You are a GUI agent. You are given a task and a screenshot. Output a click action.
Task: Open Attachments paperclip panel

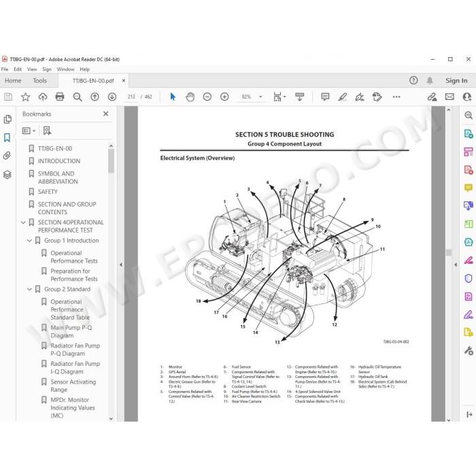(x=7, y=156)
